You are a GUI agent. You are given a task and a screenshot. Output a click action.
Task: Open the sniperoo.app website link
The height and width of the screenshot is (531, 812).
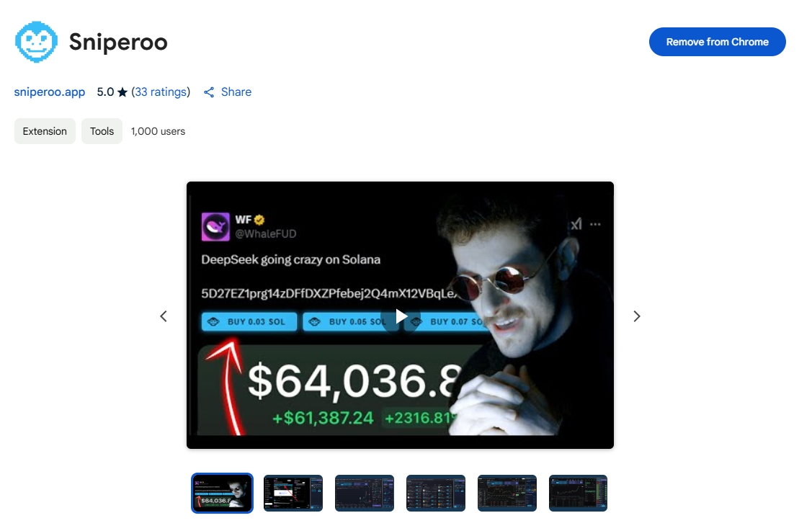pos(49,92)
